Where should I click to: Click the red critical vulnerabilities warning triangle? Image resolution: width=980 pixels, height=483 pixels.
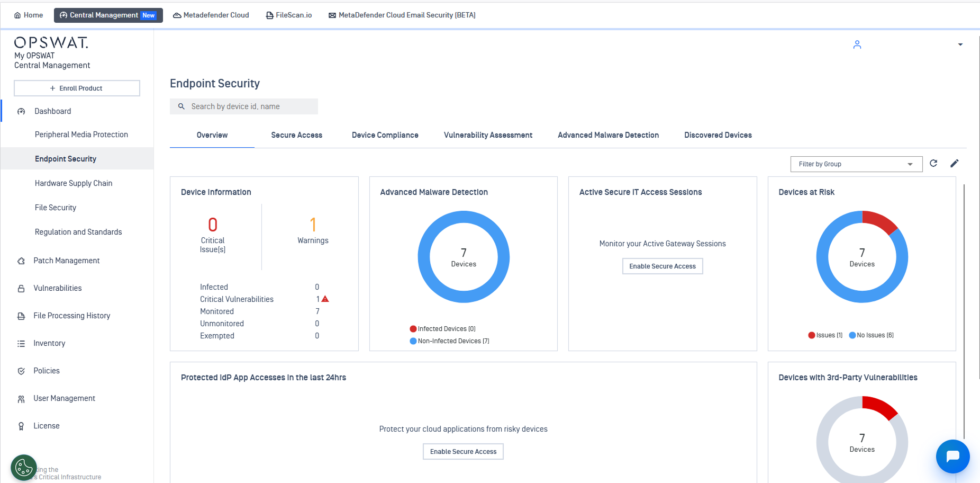[x=325, y=299]
